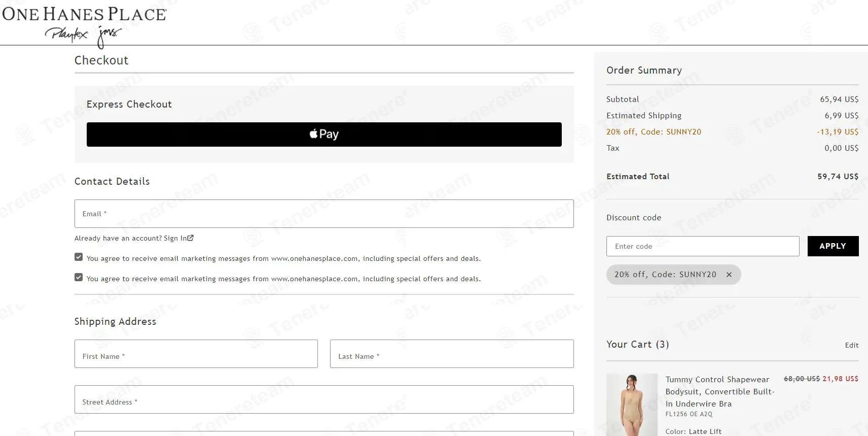Click the Checkout page heading
868x436 pixels.
101,60
